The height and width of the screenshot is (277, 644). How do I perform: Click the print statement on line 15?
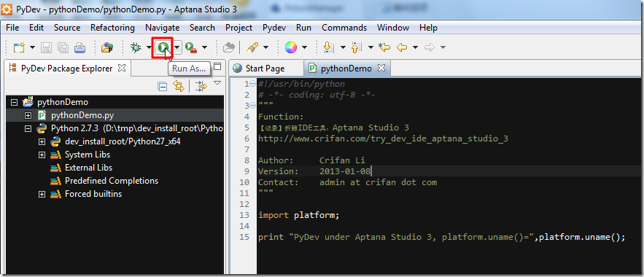[x=441, y=237]
